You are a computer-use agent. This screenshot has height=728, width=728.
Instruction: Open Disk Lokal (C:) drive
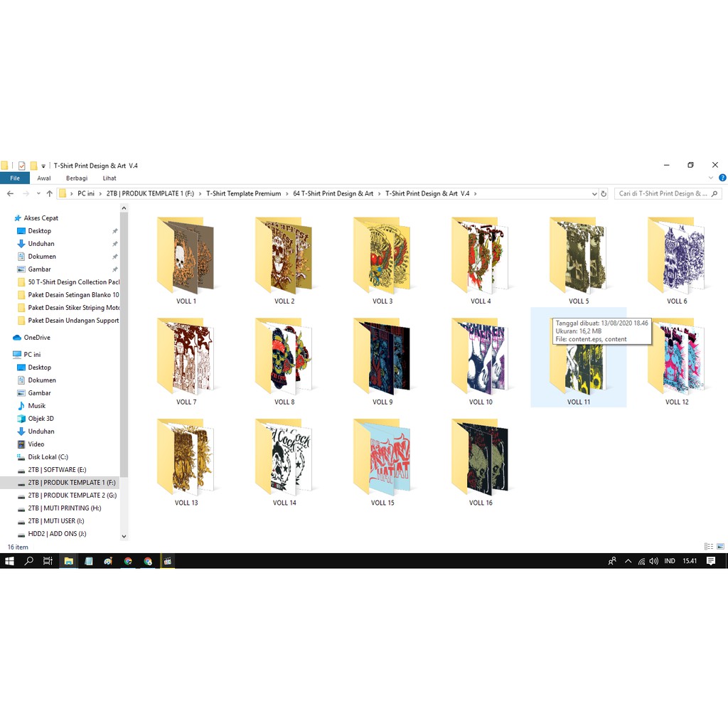pos(48,457)
